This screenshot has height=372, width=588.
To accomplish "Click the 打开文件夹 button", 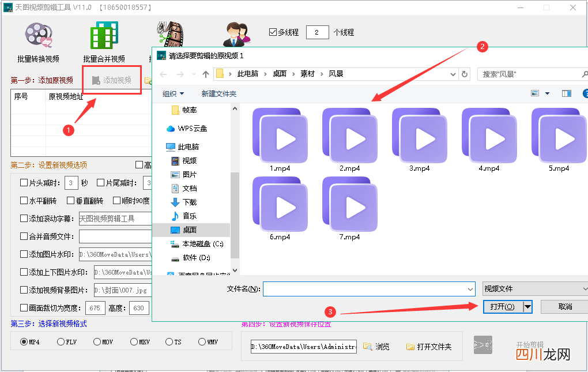I will coord(429,347).
